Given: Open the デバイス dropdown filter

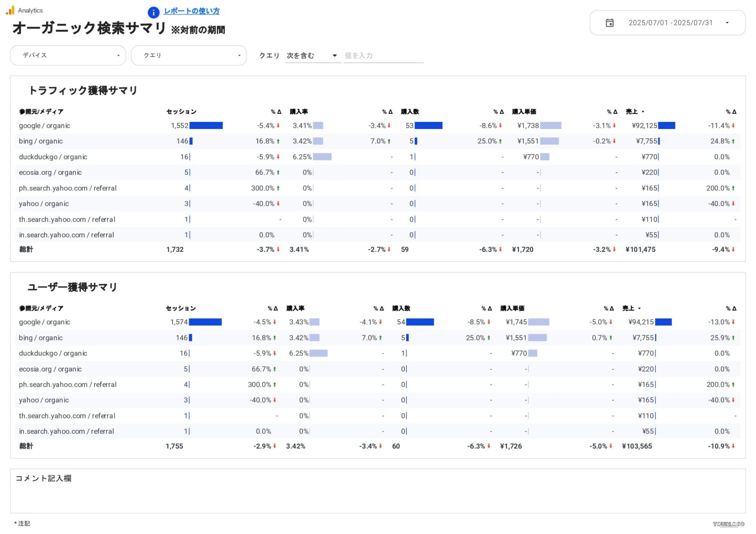Looking at the screenshot, I should [68, 55].
